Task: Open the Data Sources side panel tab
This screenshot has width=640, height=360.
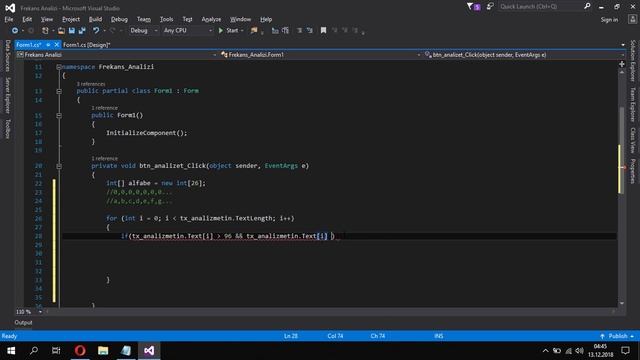Action: pos(7,56)
